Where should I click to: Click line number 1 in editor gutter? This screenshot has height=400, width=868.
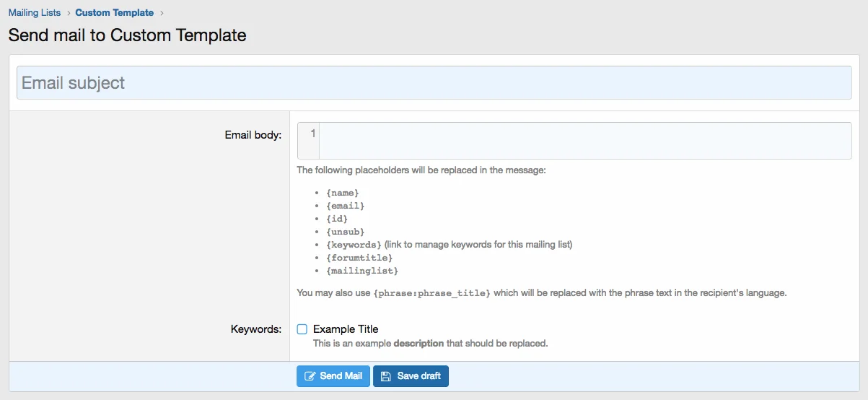click(312, 134)
